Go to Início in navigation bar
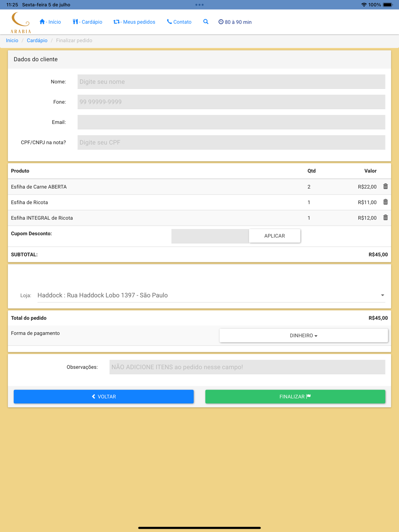This screenshot has height=532, width=399. coord(50,22)
